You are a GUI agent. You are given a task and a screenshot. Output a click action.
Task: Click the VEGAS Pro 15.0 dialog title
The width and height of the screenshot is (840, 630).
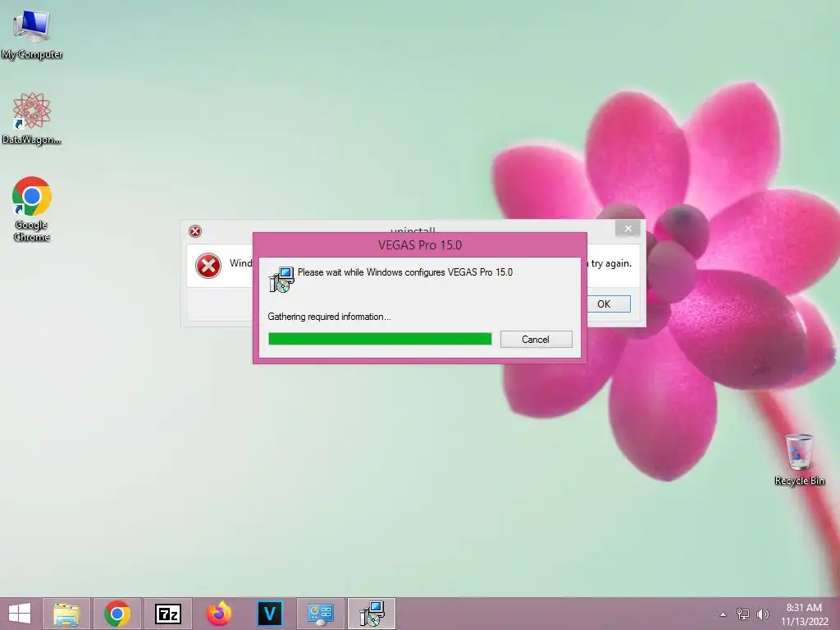tap(420, 244)
